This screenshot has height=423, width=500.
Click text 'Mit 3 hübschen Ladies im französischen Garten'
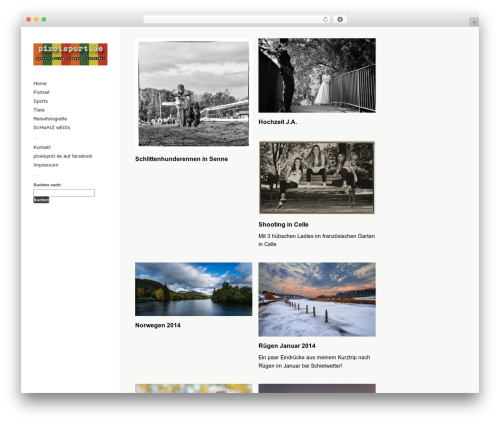(317, 236)
